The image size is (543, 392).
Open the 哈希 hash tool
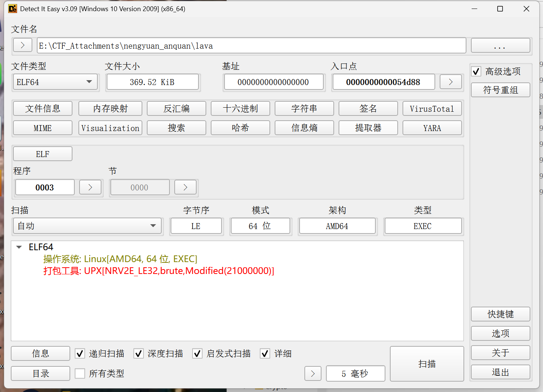pyautogui.click(x=240, y=128)
